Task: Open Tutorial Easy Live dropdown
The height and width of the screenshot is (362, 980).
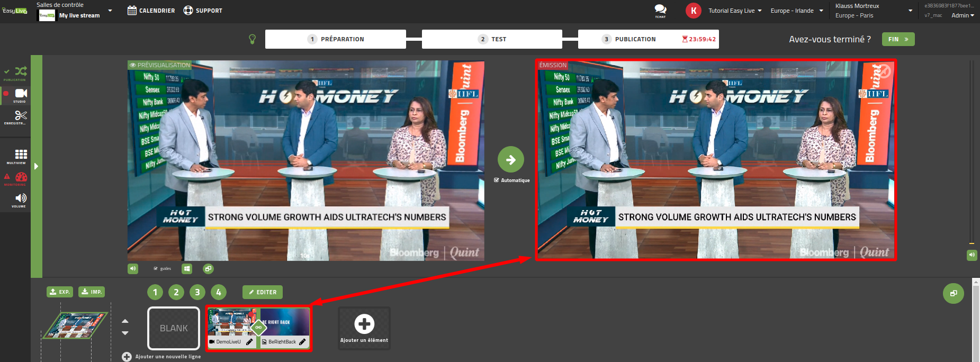Action: tap(735, 11)
